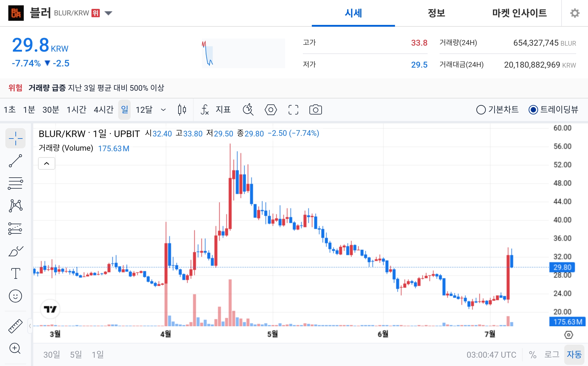Image resolution: width=588 pixels, height=366 pixels.
Task: Take a chart snapshot with camera icon
Action: point(315,110)
